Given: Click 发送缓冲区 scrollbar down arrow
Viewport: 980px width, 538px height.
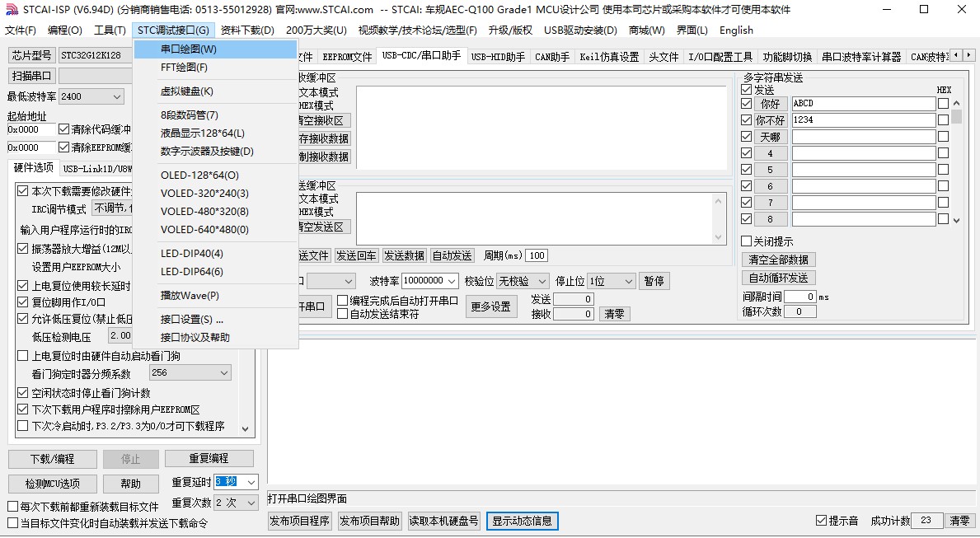Looking at the screenshot, I should 718,237.
